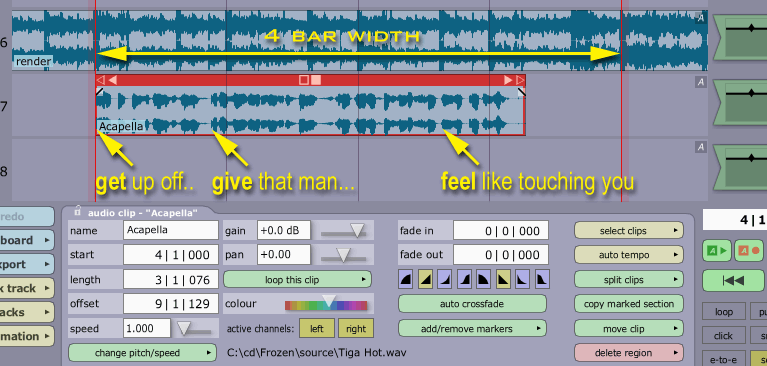The height and width of the screenshot is (366, 767).
Task: Click the 'auto crossfade' button
Action: coord(472,304)
